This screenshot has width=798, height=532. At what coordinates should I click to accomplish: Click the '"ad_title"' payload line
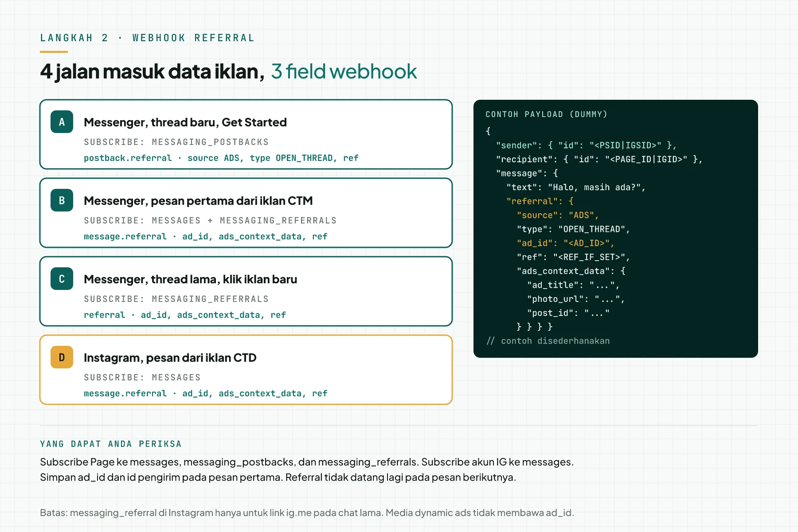(x=573, y=285)
